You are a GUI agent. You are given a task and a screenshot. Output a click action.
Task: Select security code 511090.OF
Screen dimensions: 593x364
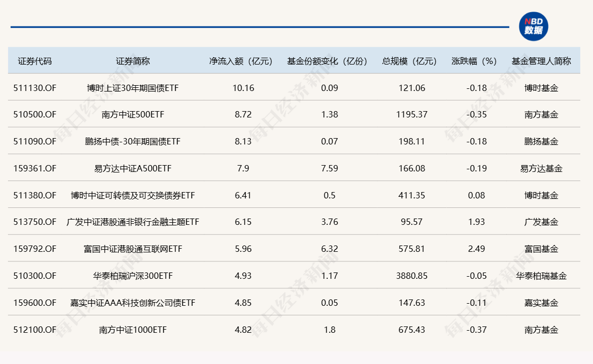coord(35,141)
